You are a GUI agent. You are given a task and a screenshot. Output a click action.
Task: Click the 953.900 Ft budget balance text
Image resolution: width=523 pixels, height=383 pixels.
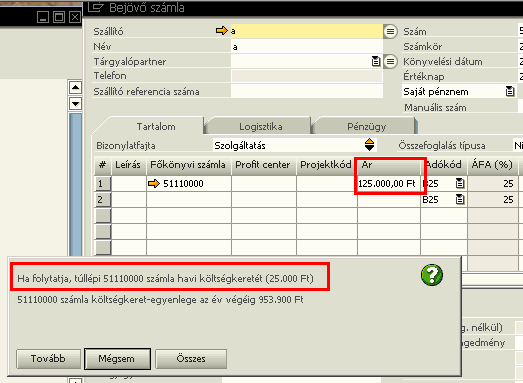point(160,300)
